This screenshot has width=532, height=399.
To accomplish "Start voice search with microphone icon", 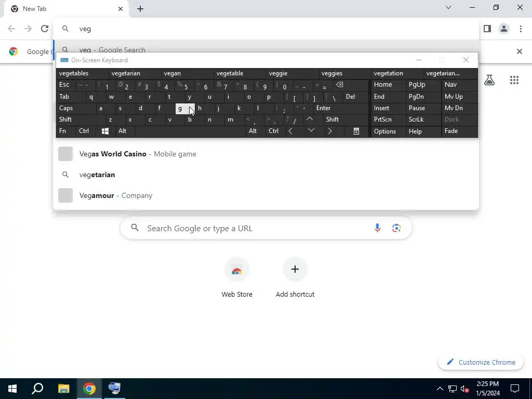I will coord(377,228).
